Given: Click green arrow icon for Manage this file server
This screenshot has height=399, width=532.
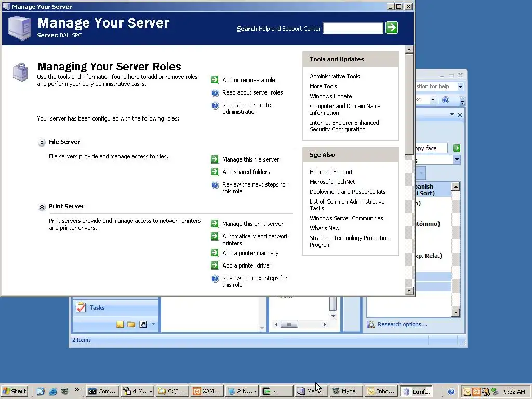Looking at the screenshot, I should (x=215, y=159).
